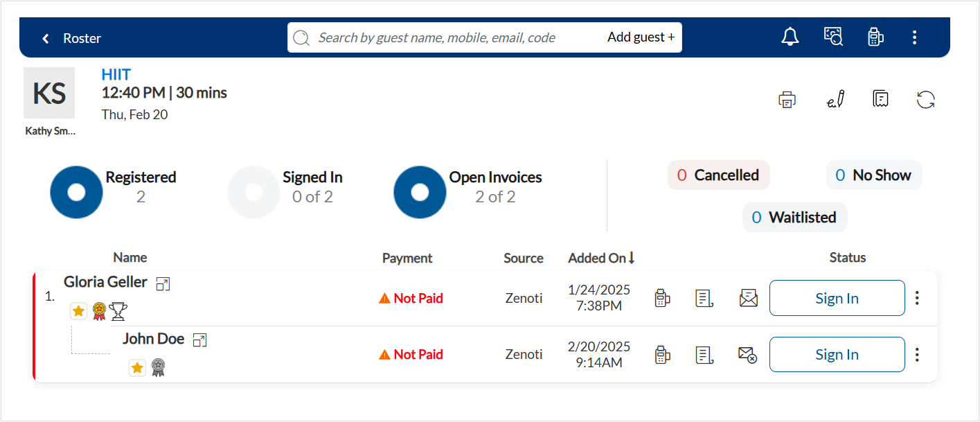Sort by Added On column header
980x422 pixels.
click(602, 258)
